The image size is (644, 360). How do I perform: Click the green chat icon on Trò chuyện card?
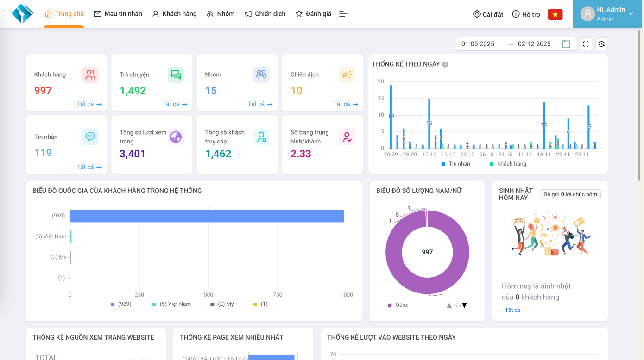176,74
